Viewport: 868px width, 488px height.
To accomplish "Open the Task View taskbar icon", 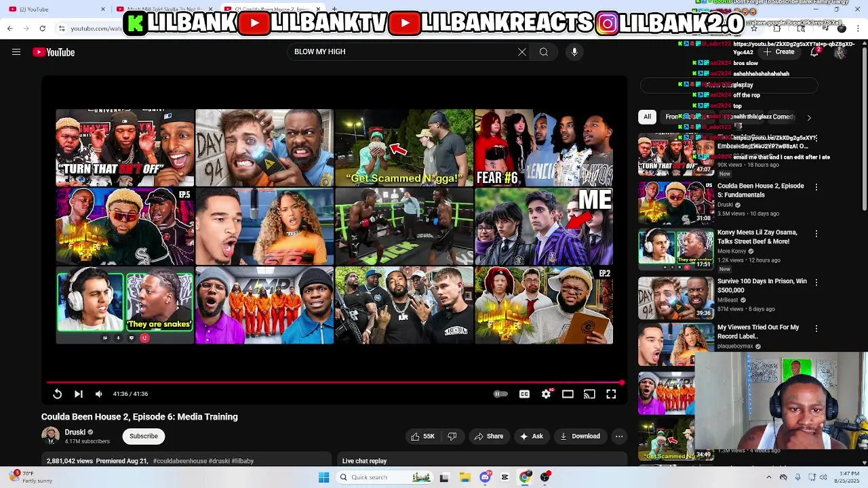I will (x=444, y=477).
